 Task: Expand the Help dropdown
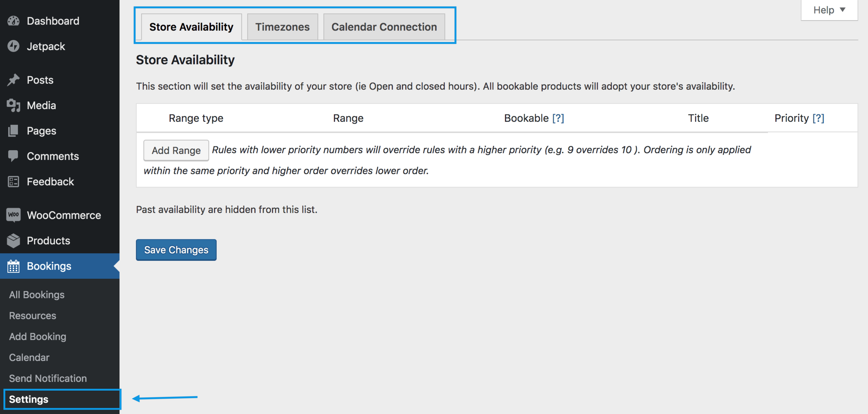829,10
